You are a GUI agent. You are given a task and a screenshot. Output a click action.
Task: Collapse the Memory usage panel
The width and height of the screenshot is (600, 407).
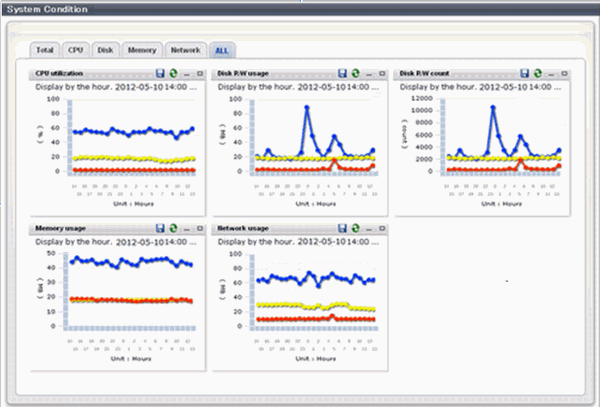pos(186,228)
